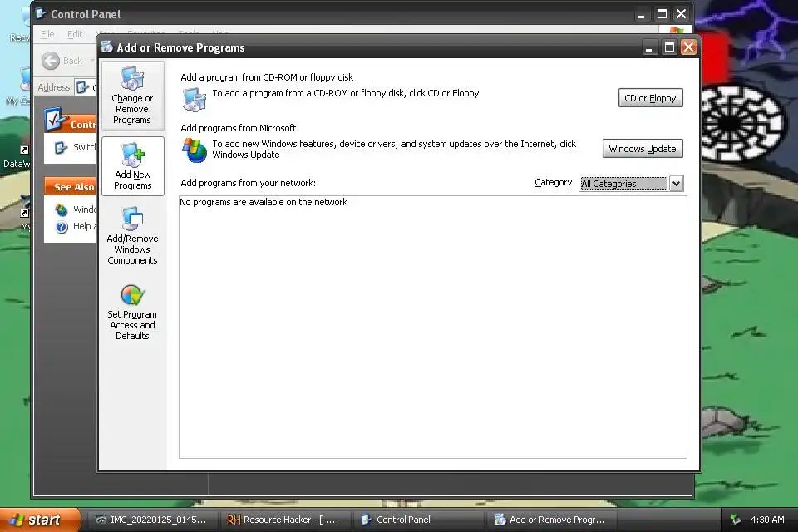Click the Add or Remove Programs title icon
798x532 pixels.
[107, 47]
